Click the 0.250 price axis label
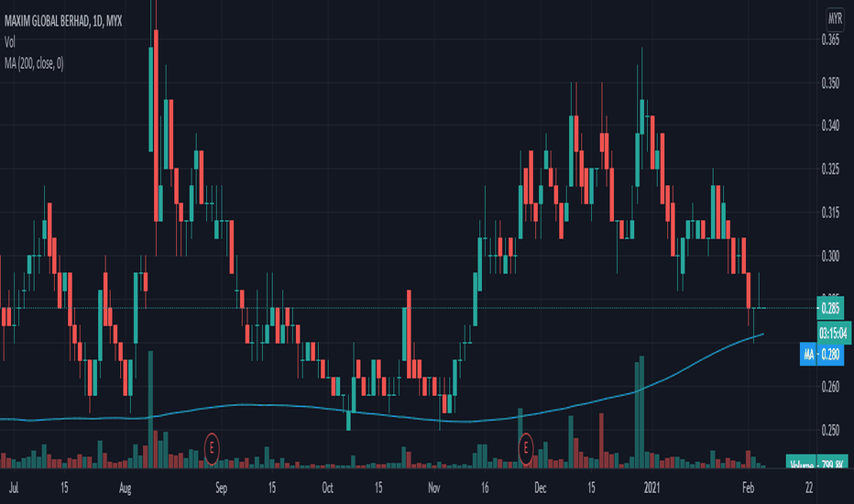Image resolution: width=854 pixels, height=504 pixels. point(830,431)
